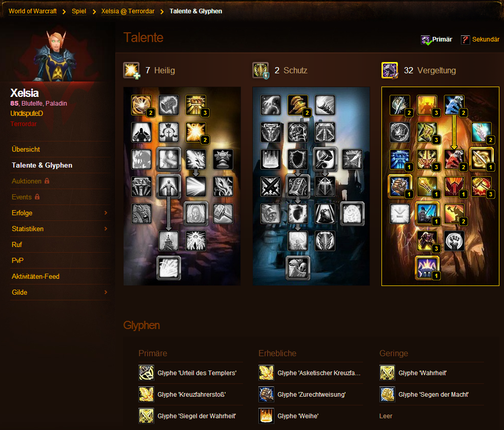
Task: Click the Schutz talent tree icon
Action: click(260, 70)
